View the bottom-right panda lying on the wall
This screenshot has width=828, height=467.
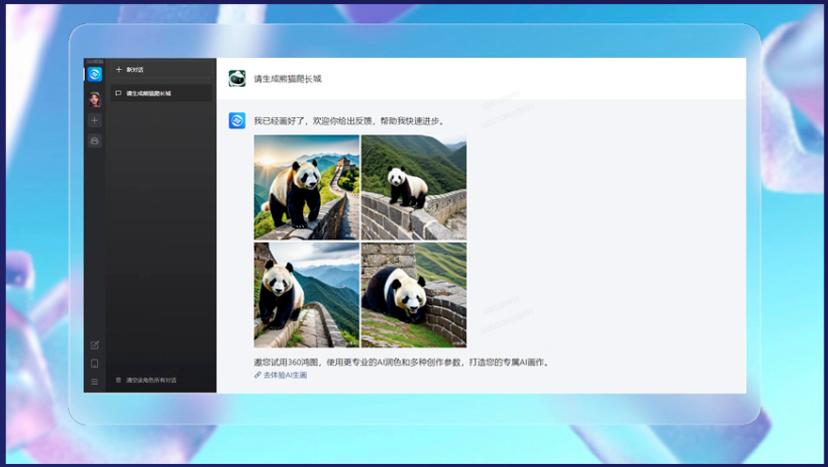[x=413, y=294]
